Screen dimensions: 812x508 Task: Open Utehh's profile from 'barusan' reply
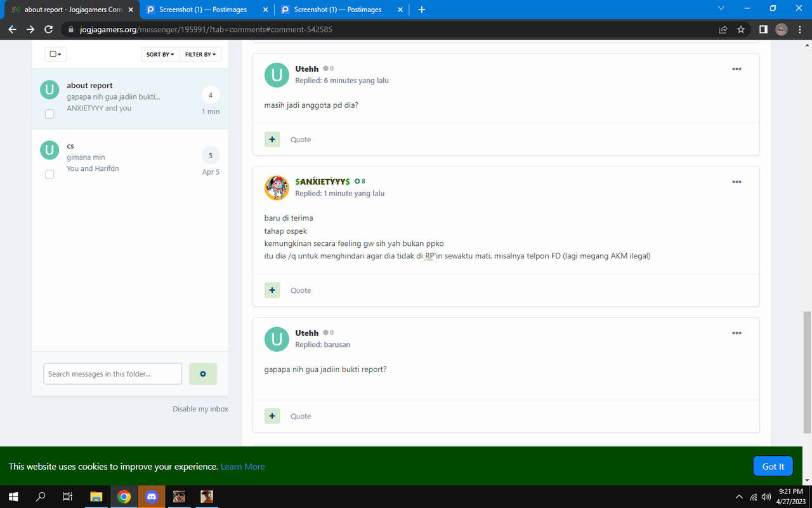point(307,333)
